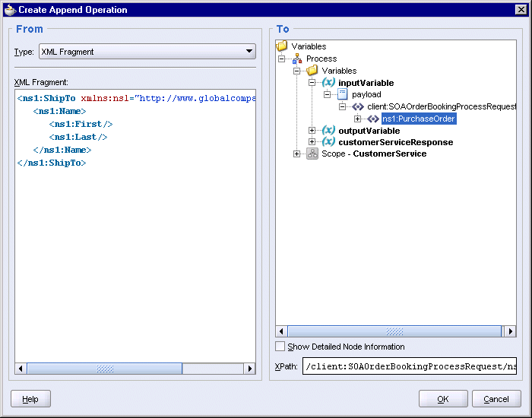Click variable tree scrollbar left arrow
Screen dimensions: 532x418
[281, 331]
